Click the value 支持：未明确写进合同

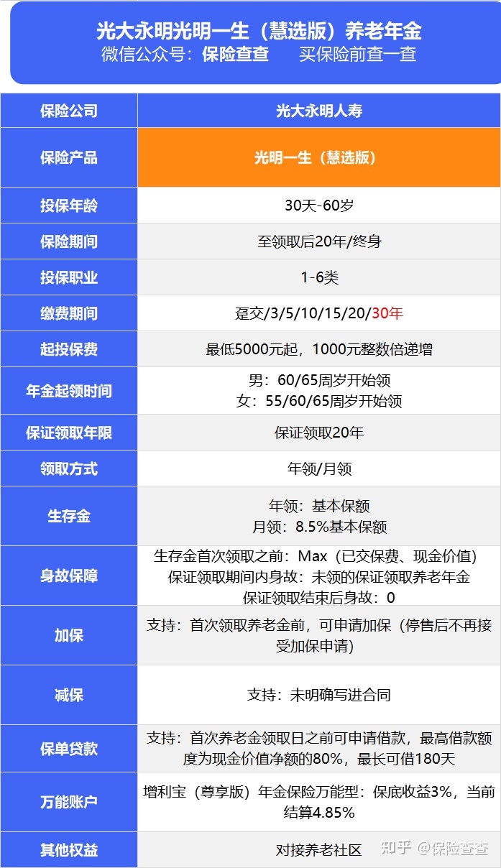[x=319, y=695]
